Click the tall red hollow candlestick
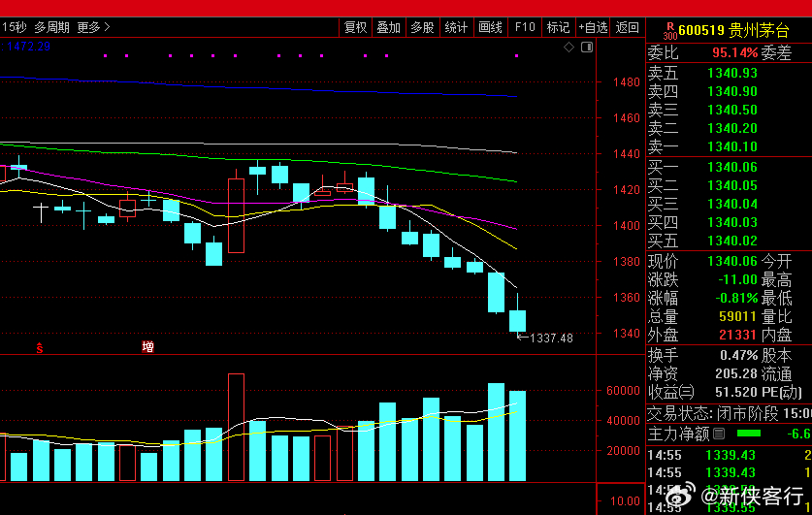 [x=236, y=215]
